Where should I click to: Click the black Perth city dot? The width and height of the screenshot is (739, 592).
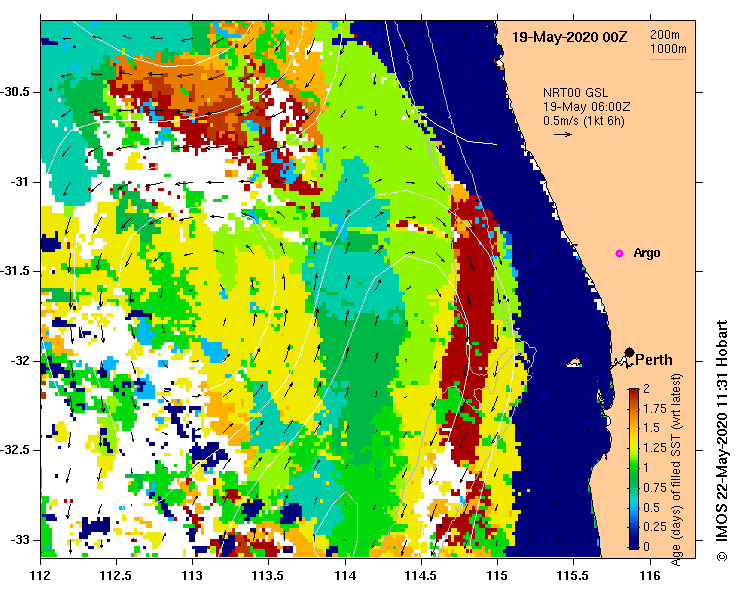tap(629, 352)
